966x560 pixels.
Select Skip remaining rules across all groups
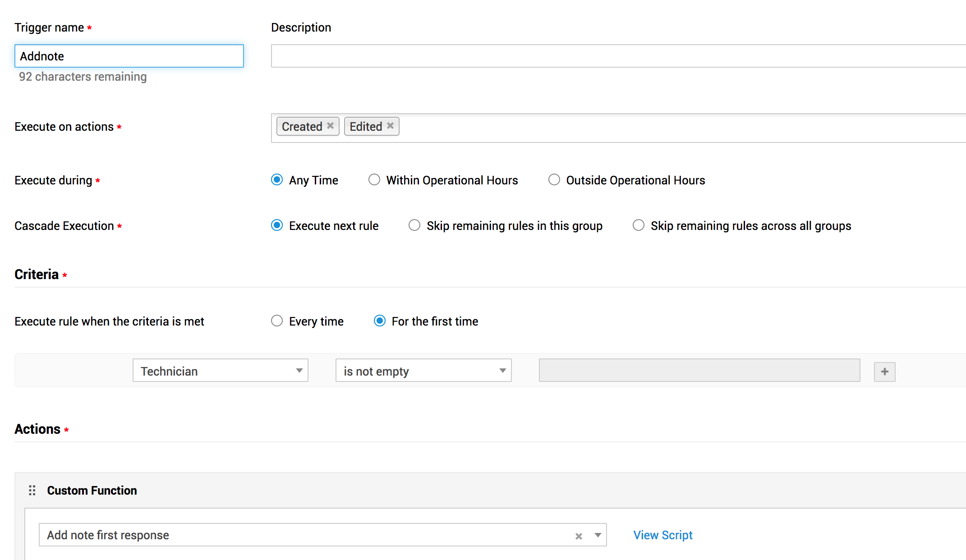coord(639,225)
